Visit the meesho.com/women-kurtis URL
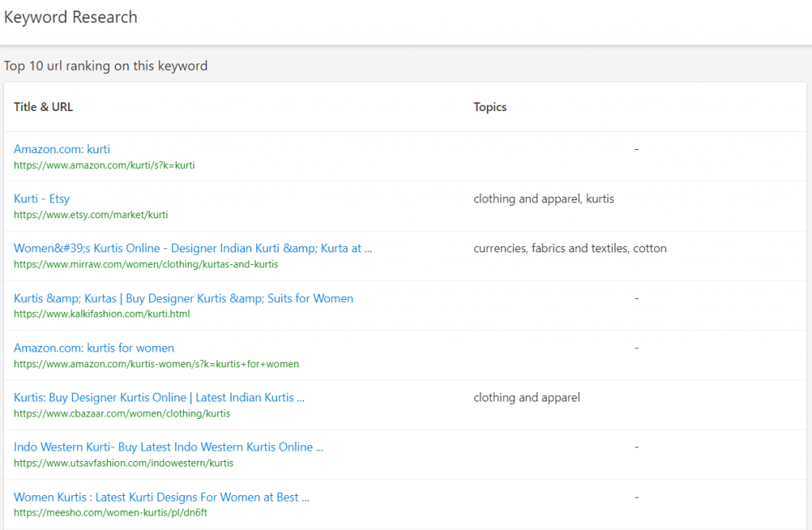The height and width of the screenshot is (530, 812). click(x=110, y=513)
